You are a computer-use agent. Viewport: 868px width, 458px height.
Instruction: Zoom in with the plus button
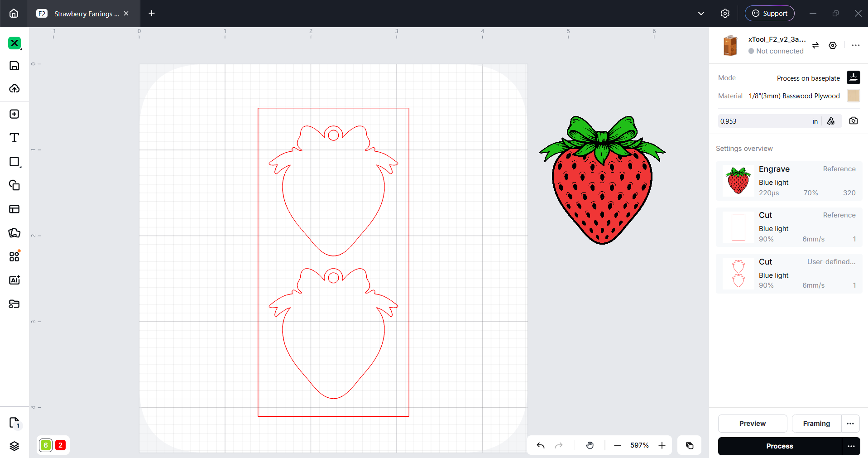[662, 445]
